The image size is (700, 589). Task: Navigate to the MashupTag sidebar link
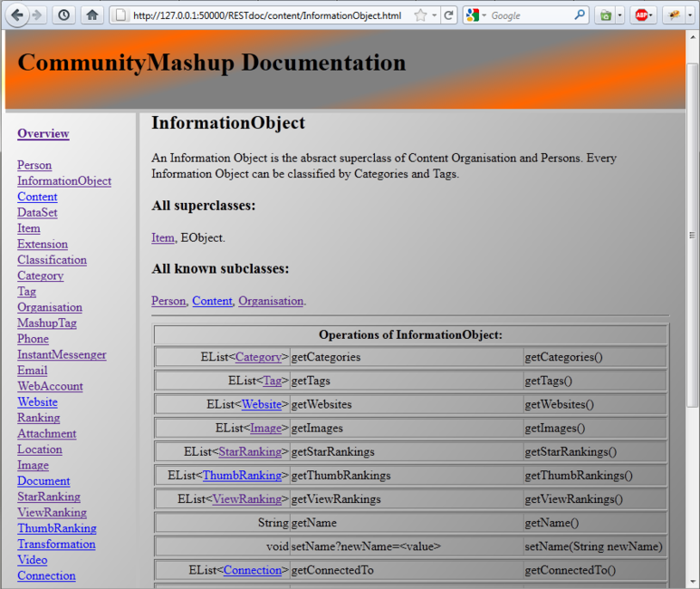coord(46,323)
